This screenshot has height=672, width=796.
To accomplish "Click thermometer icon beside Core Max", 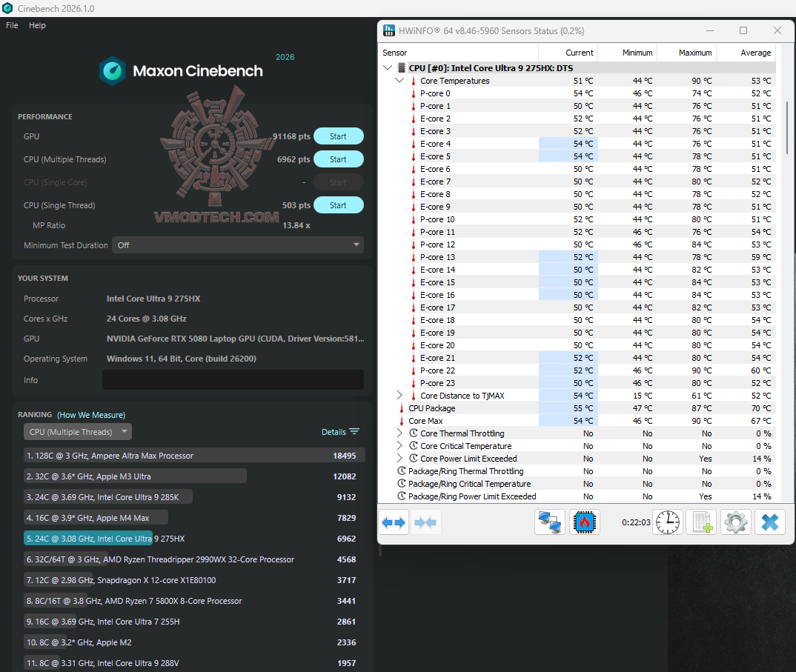I will [x=402, y=421].
